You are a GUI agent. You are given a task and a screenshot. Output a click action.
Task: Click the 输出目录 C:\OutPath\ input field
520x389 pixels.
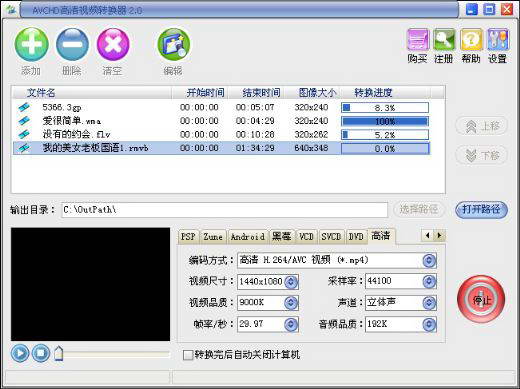click(x=224, y=210)
